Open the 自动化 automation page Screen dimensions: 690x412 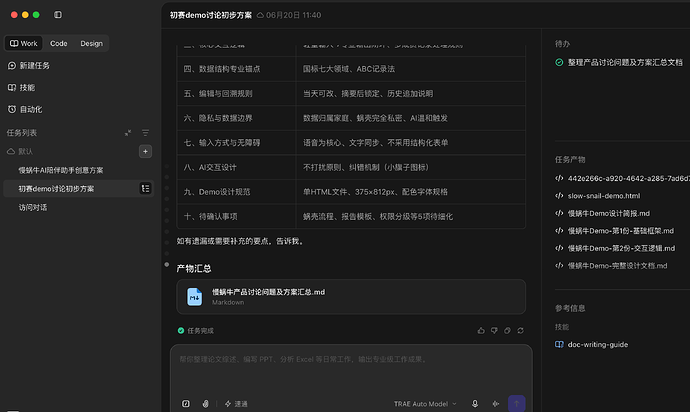[25, 109]
